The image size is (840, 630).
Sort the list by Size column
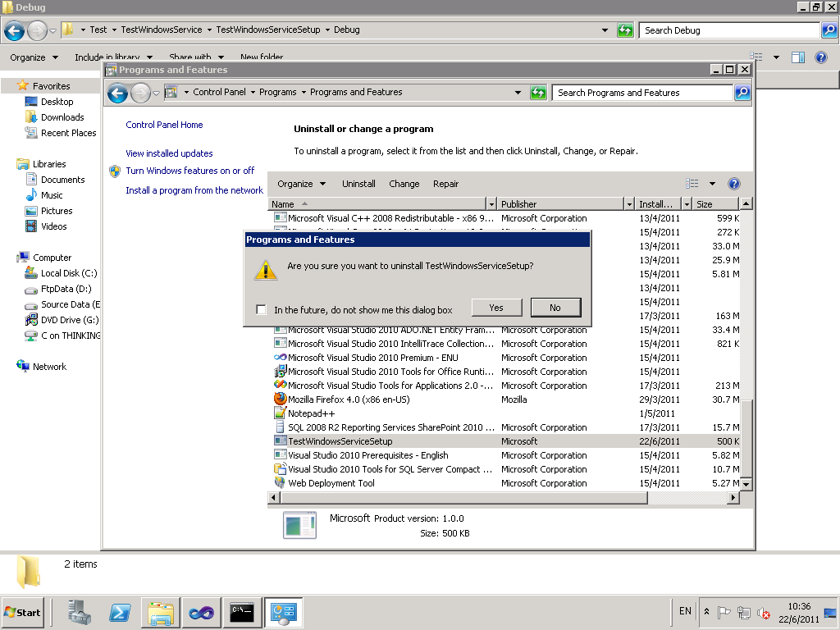point(714,204)
